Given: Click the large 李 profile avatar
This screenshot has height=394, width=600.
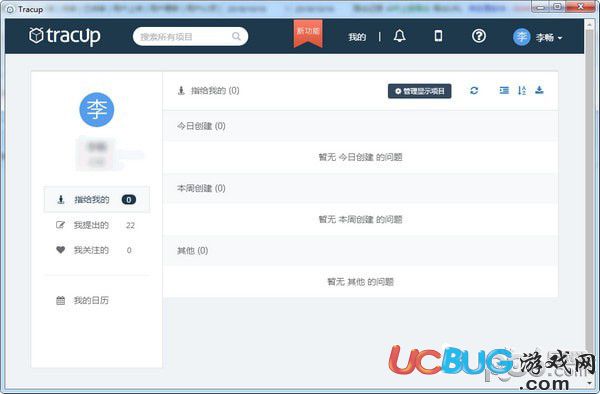Looking at the screenshot, I should tap(96, 109).
